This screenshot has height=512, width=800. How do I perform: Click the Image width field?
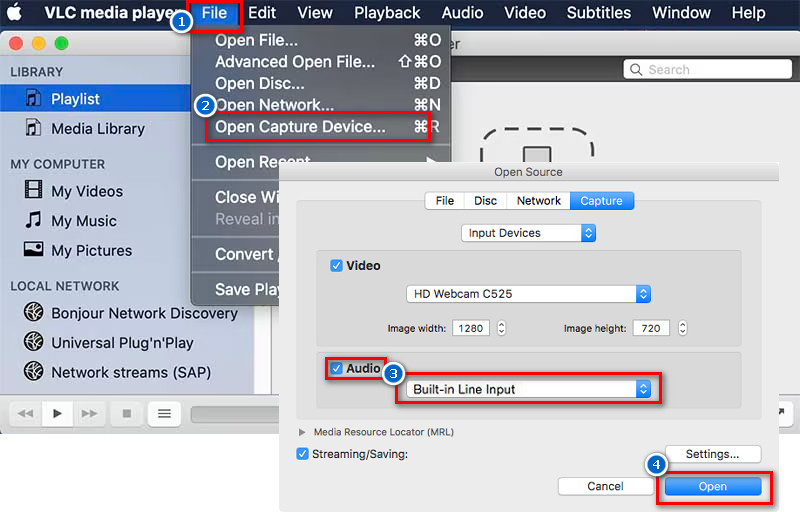click(x=470, y=328)
